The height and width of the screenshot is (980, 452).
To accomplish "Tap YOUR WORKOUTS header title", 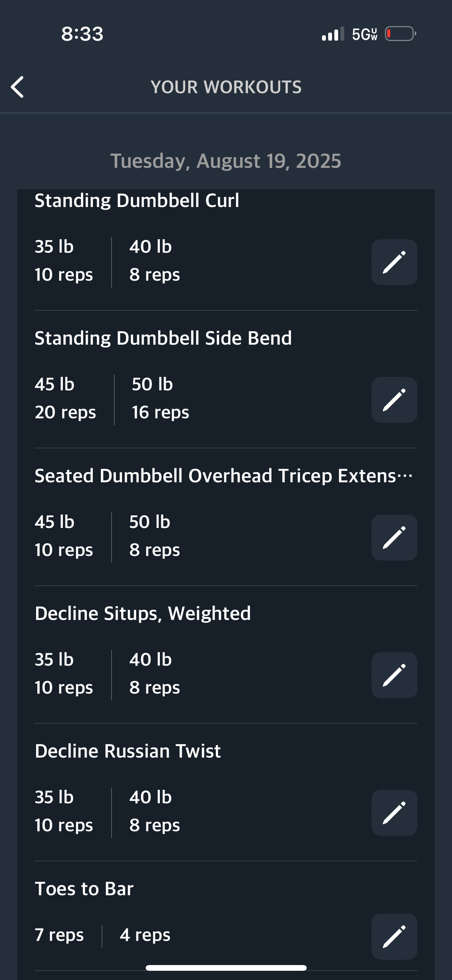I will coord(226,87).
